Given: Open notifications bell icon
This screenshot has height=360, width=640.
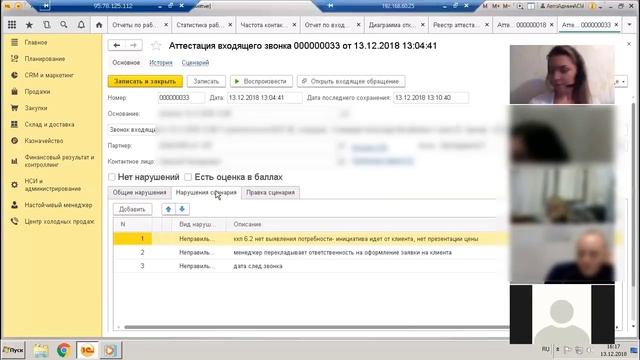Looking at the screenshot, I should [x=81, y=25].
